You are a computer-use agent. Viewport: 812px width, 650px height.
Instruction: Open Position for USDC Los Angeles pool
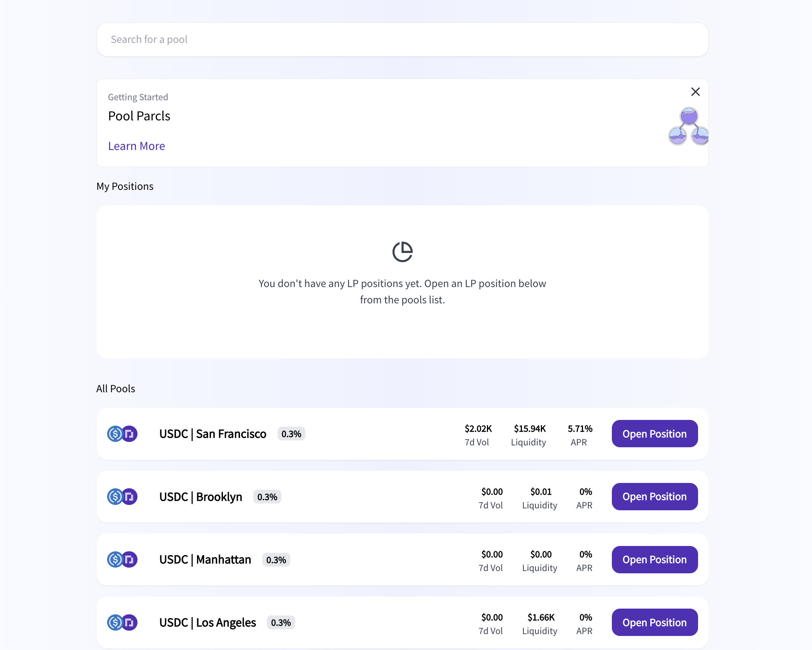click(654, 622)
